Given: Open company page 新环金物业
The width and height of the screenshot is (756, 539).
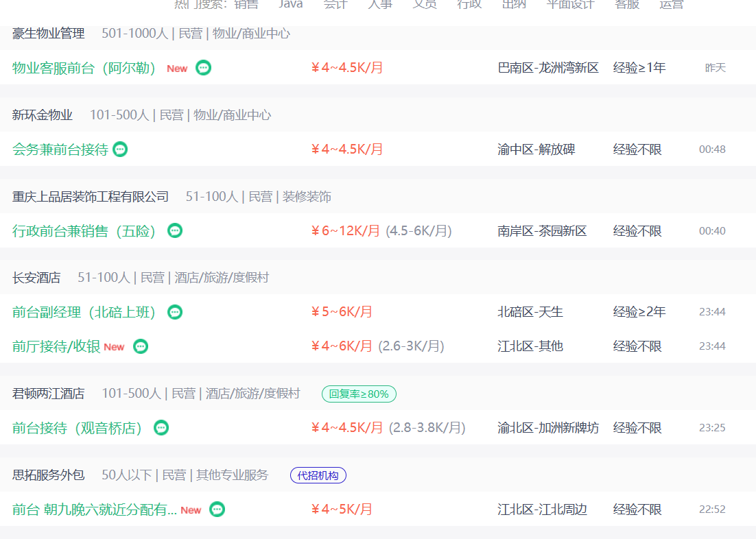Looking at the screenshot, I should (x=43, y=115).
